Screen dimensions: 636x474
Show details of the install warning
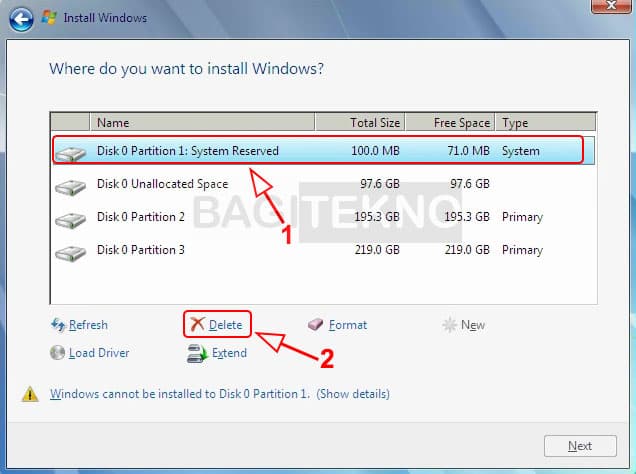pos(353,394)
